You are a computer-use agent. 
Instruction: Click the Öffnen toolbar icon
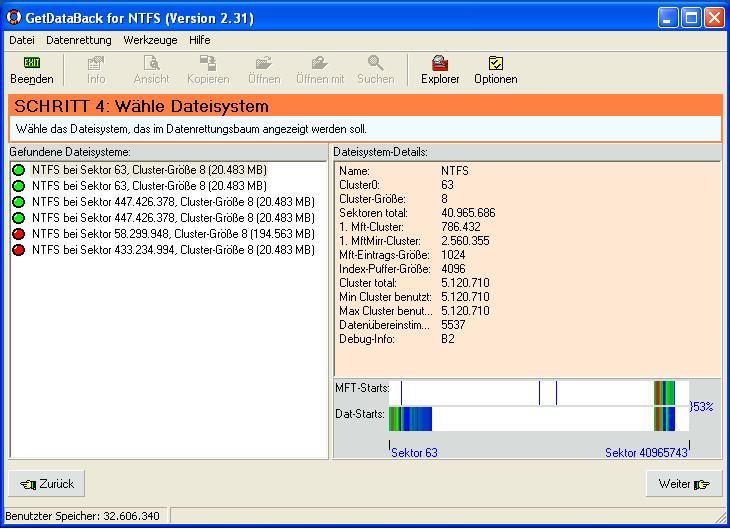pos(264,63)
